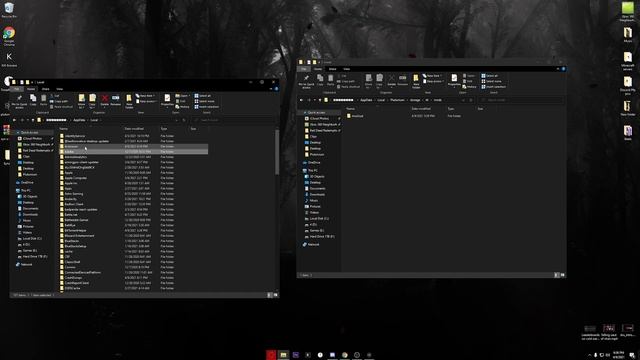Click the Back arrow in left window
This screenshot has width=640, height=360.
[14, 120]
